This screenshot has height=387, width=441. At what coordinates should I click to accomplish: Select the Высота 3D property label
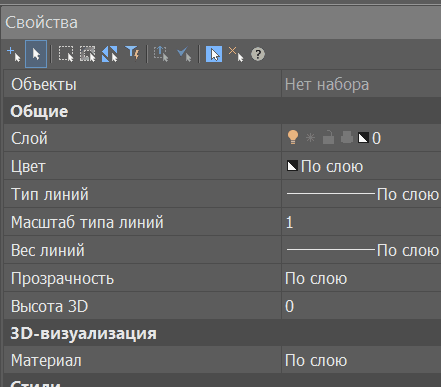pos(49,306)
